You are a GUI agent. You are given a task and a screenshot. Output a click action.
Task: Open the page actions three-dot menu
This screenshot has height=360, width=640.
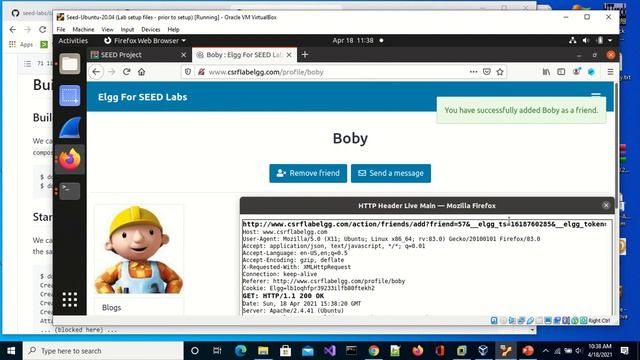[473, 72]
